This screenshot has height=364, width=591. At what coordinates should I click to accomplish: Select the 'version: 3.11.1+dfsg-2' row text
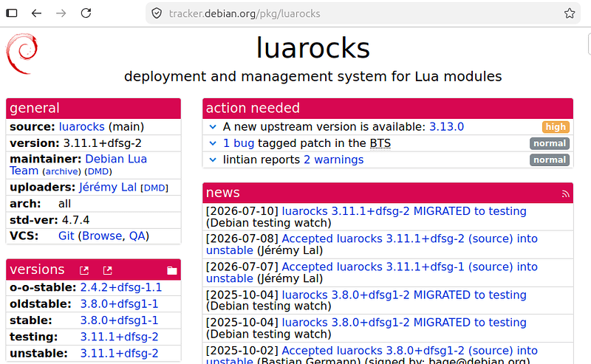(76, 143)
